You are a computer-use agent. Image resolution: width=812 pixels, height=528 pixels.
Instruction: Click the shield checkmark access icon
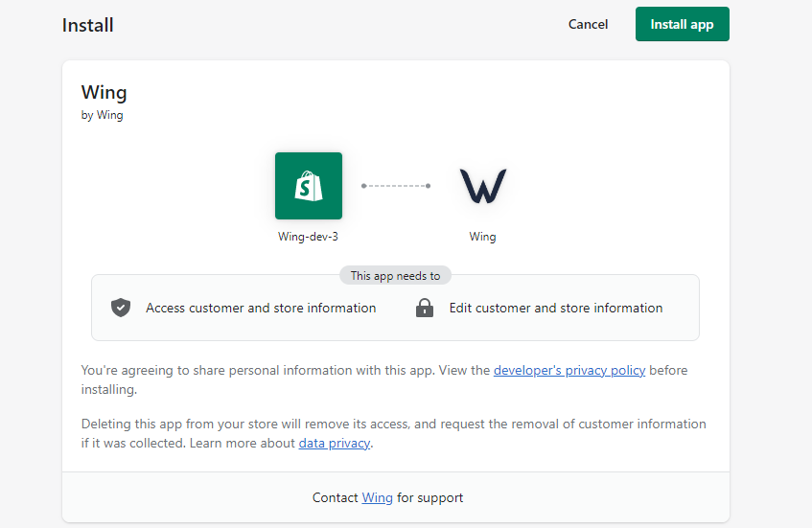click(x=121, y=308)
